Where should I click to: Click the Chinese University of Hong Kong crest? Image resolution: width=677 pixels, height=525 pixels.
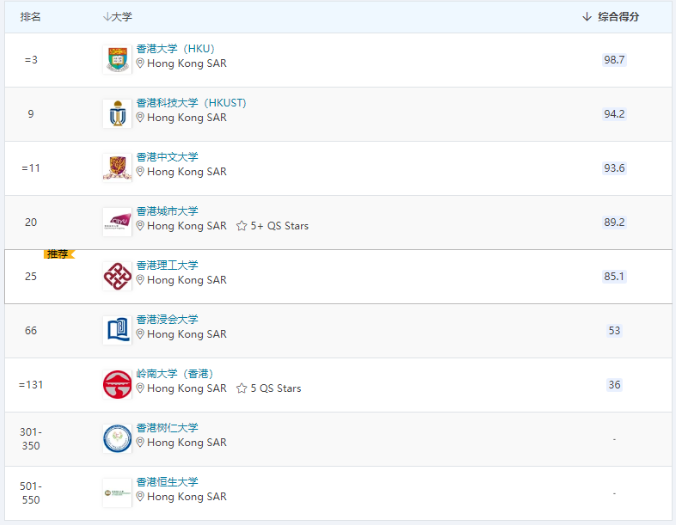[117, 168]
